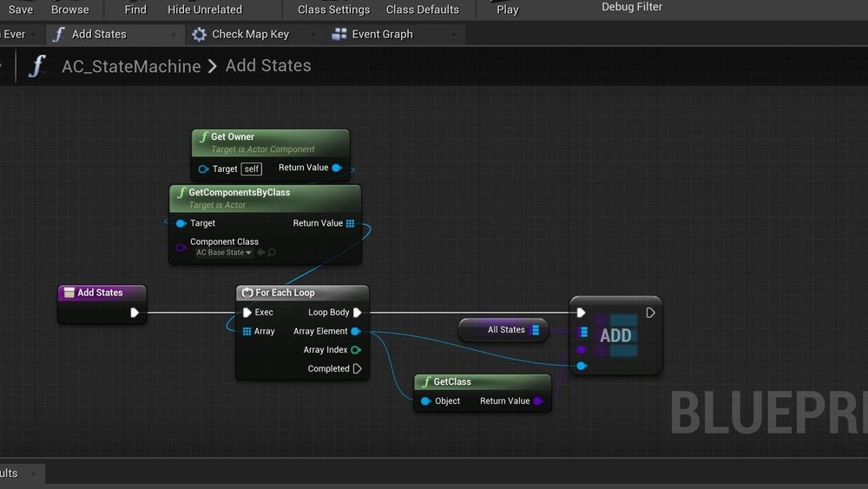868x489 pixels.
Task: Click the use-selected arrow beside AC Base State
Action: pos(260,253)
